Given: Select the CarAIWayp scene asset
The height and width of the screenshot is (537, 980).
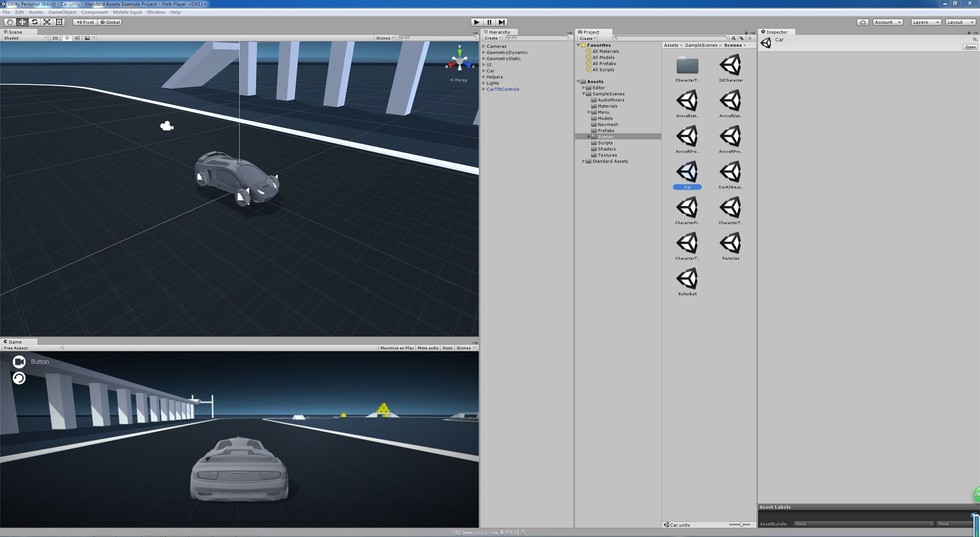Looking at the screenshot, I should coord(730,175).
